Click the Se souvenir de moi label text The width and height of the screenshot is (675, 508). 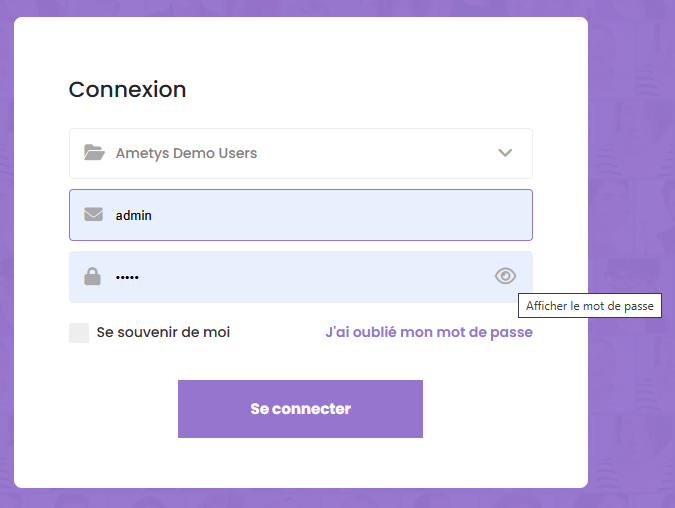tap(163, 332)
